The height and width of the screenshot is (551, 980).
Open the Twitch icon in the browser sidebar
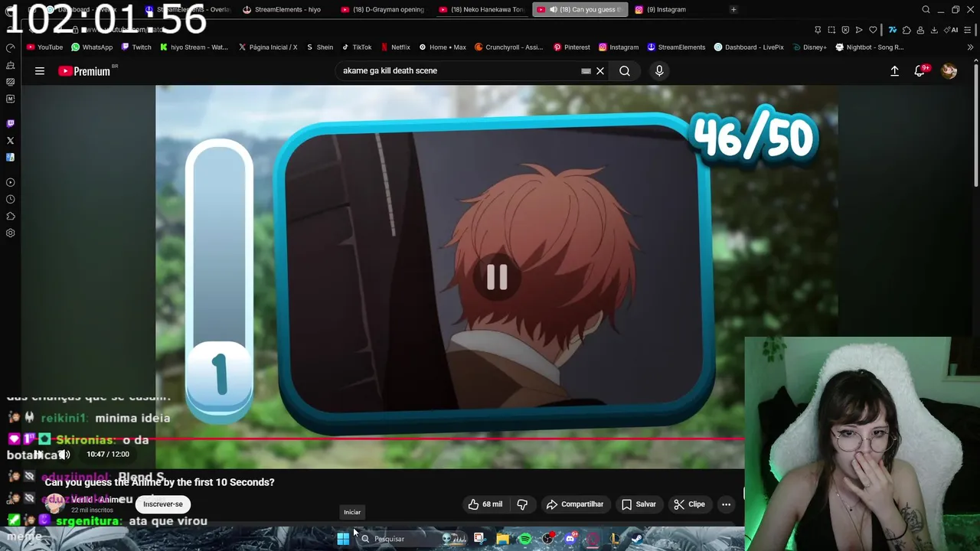pyautogui.click(x=11, y=123)
